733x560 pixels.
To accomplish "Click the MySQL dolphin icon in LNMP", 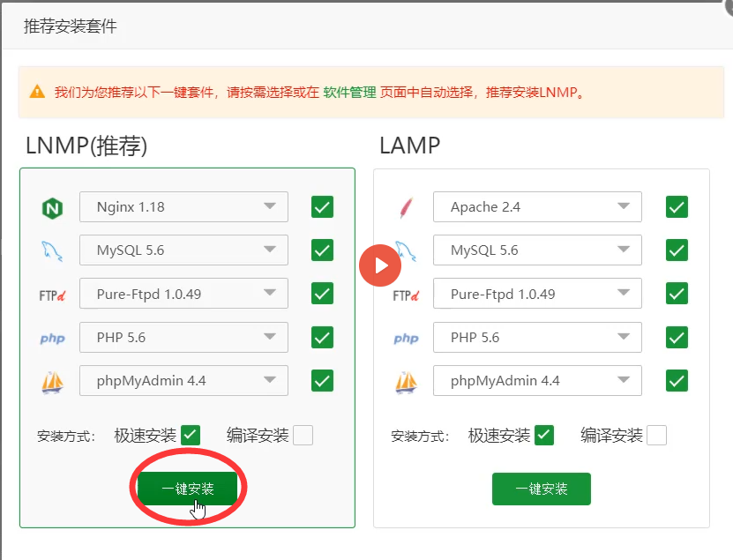I will coord(52,251).
